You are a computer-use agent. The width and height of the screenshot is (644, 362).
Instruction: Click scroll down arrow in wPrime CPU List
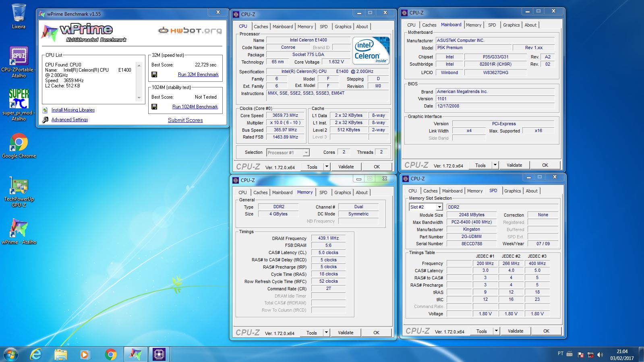click(x=139, y=97)
